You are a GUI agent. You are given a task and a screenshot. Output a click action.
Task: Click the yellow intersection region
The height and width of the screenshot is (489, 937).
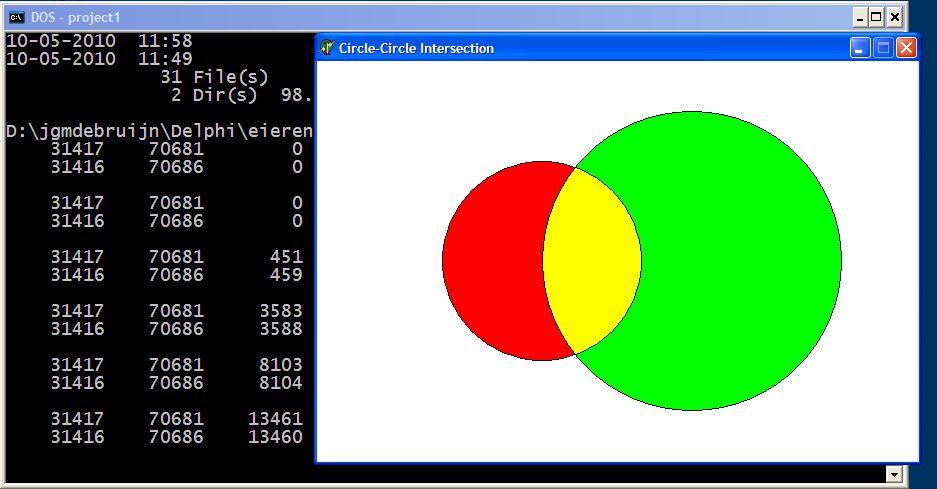tap(592, 260)
